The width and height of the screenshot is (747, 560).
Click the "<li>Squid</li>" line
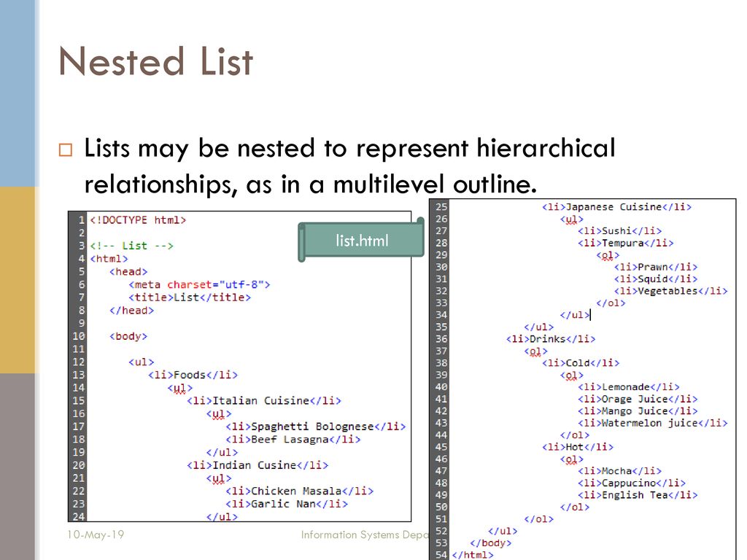656,279
